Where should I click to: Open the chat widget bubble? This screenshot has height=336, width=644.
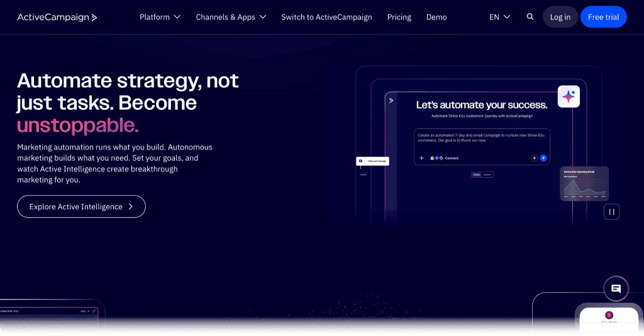(x=616, y=289)
